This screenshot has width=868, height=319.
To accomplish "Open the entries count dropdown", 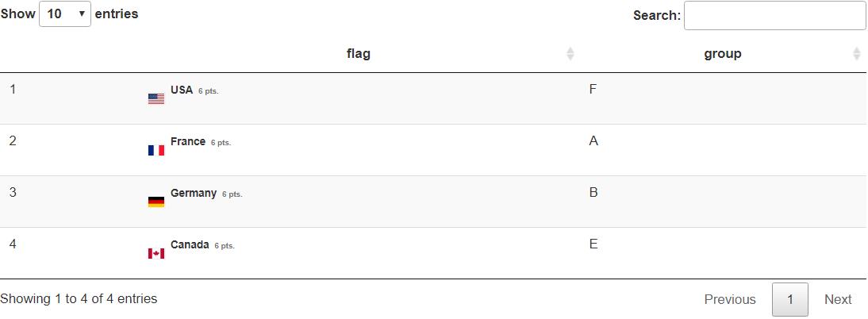I will coord(65,13).
